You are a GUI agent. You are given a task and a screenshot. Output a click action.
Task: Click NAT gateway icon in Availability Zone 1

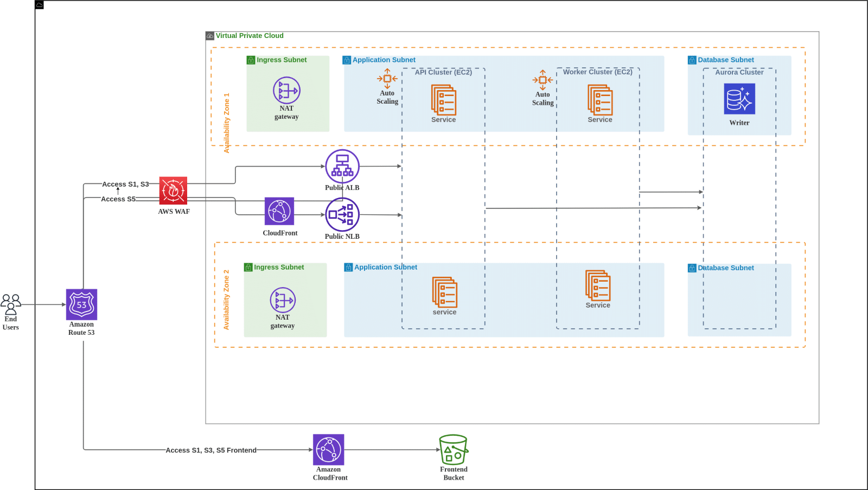[x=286, y=91]
